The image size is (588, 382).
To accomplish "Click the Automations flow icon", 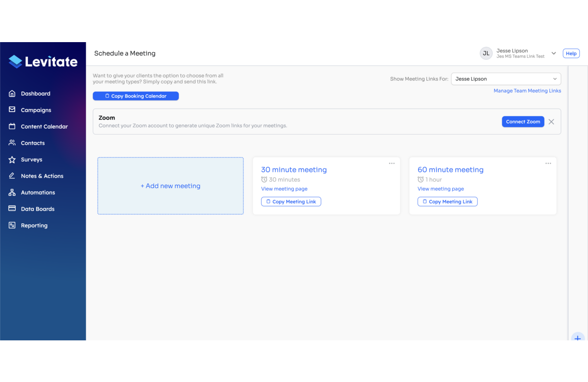I will [12, 192].
